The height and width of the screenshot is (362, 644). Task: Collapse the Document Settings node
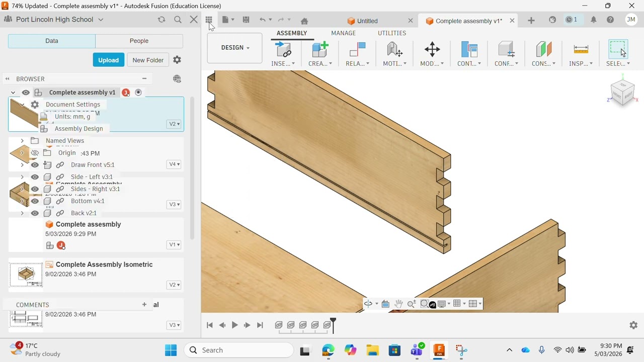22,105
